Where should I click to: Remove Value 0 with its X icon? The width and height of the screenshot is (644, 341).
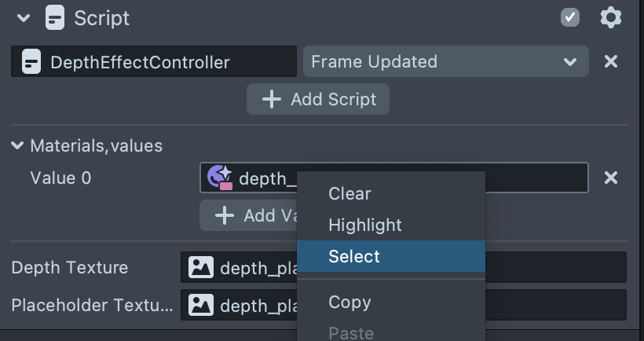[x=610, y=178]
